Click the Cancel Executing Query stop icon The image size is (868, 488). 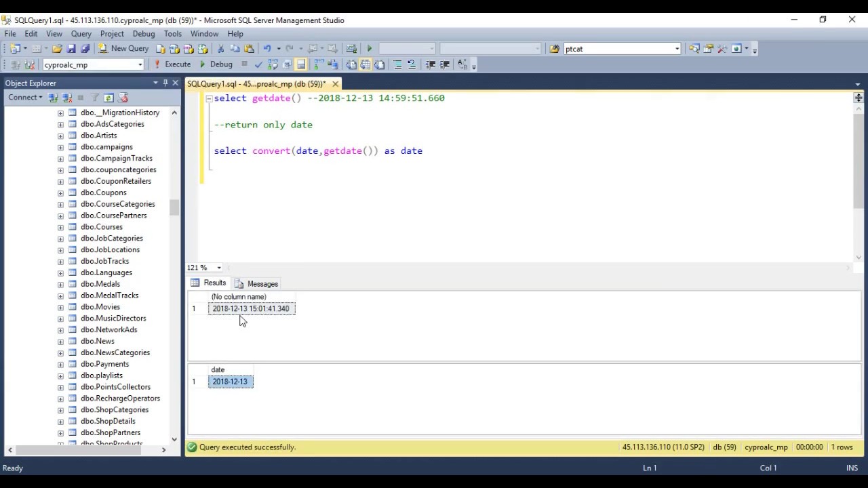click(x=244, y=65)
